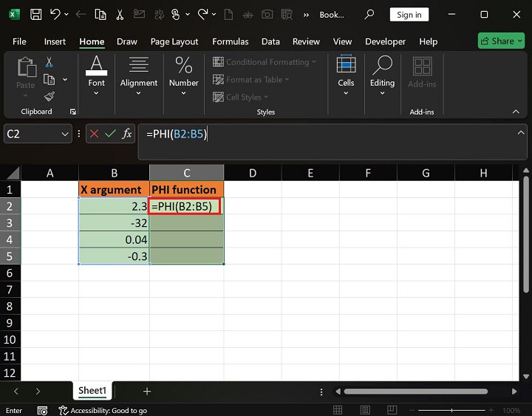The image size is (532, 416).
Task: Switch to the Page Layout tab
Action: click(x=174, y=42)
